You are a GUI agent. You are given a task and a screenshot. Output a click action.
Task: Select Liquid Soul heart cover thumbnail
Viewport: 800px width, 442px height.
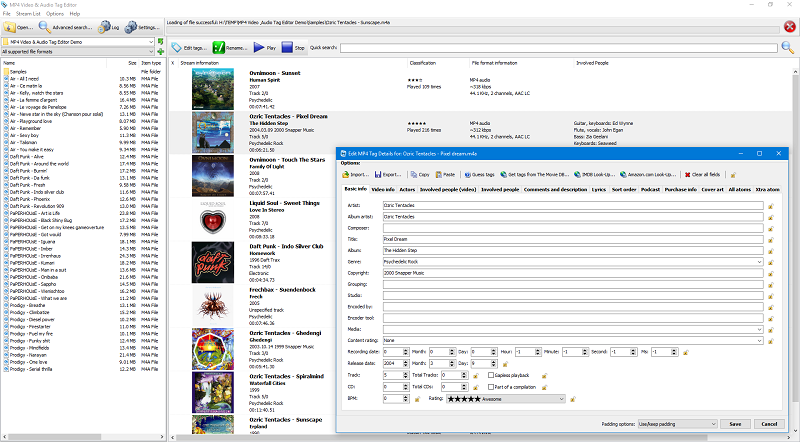213,219
